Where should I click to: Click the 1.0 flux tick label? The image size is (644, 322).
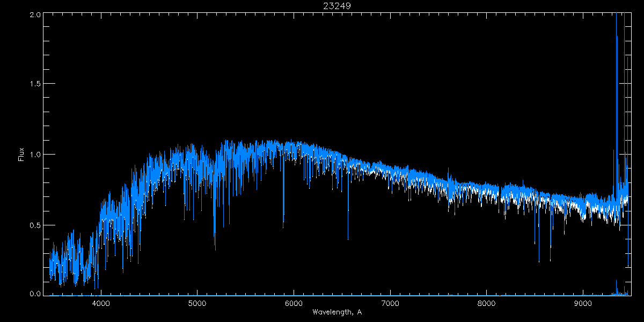tap(34, 155)
